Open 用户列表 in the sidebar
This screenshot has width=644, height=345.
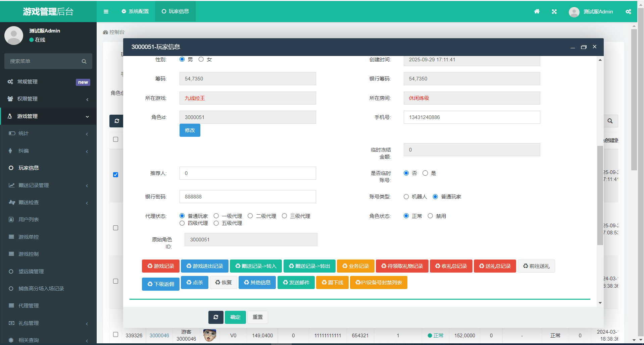point(29,220)
